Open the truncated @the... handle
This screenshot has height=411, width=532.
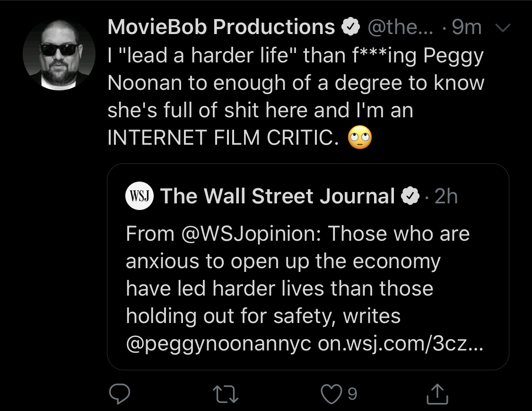tap(401, 27)
